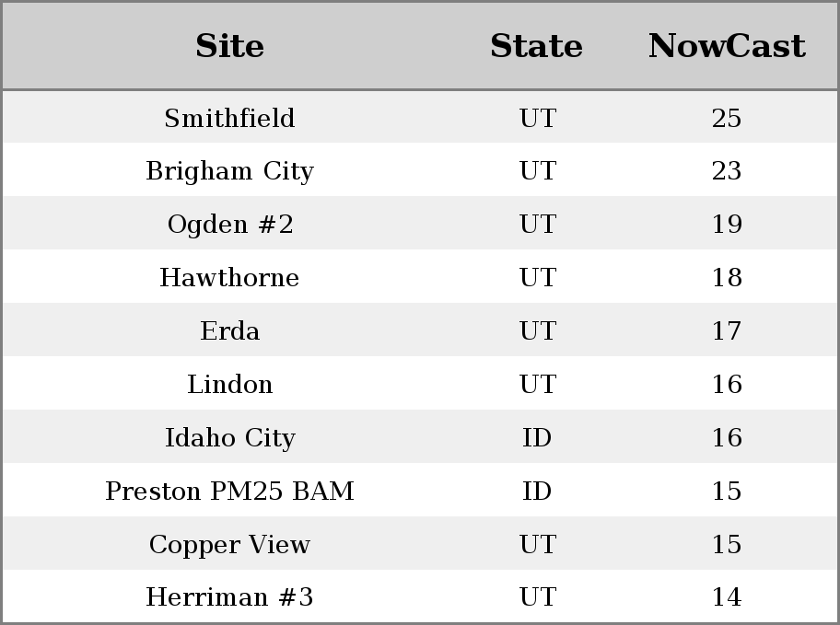Select the Idaho City site name

pos(229,438)
